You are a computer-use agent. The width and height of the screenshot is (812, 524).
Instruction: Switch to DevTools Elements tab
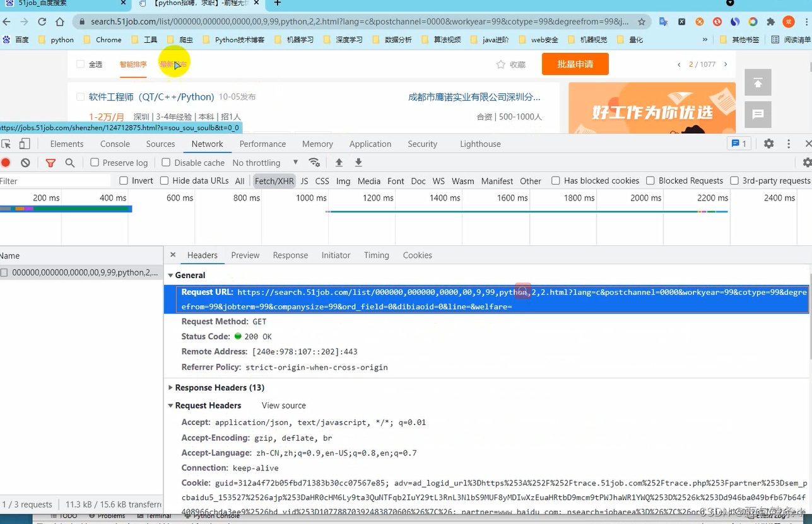coord(67,144)
